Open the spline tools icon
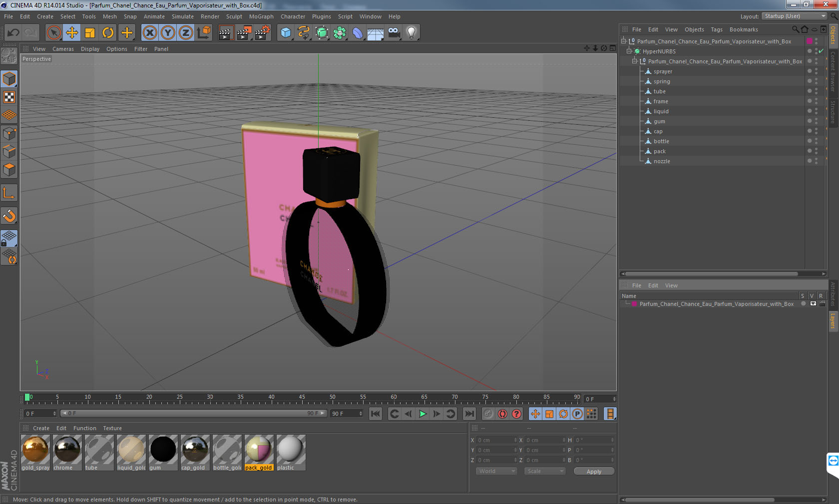 click(x=304, y=33)
